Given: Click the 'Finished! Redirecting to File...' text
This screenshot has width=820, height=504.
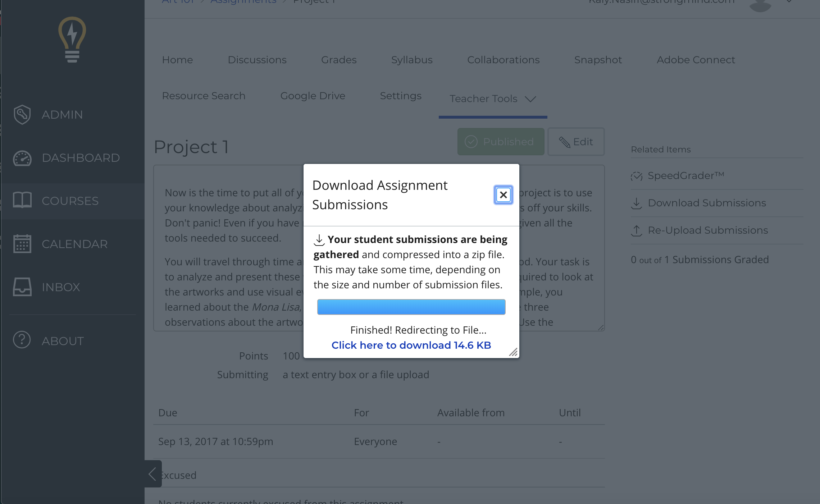Looking at the screenshot, I should pos(418,330).
